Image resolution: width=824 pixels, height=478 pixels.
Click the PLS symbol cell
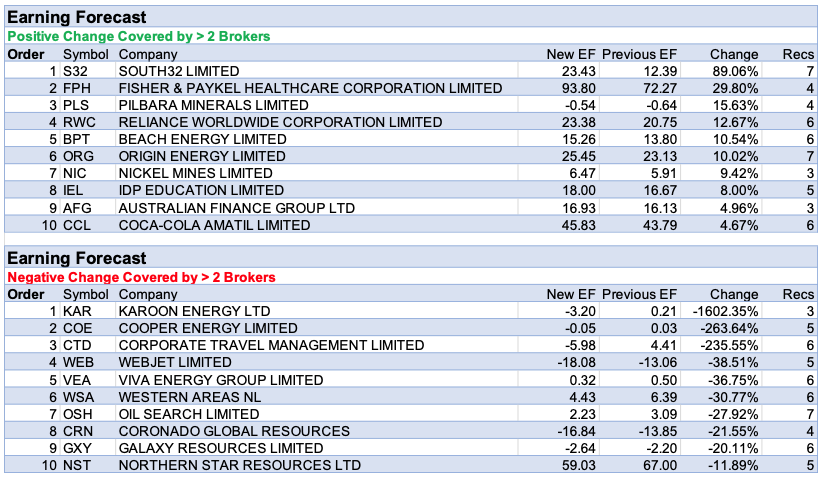coord(77,105)
